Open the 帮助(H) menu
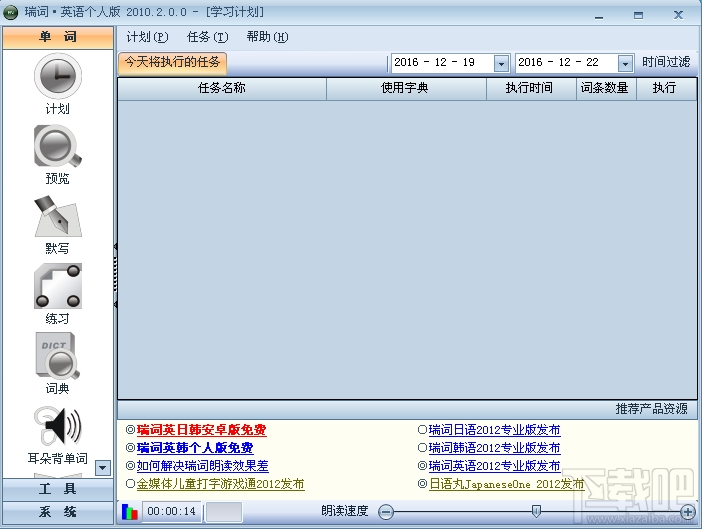 (x=267, y=37)
